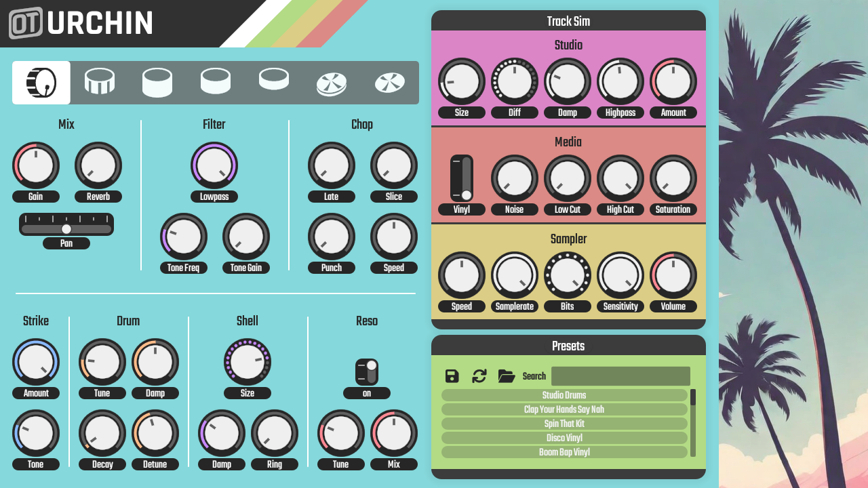Click inside the preset Search field
Image resolution: width=868 pixels, height=488 pixels.
click(x=620, y=375)
